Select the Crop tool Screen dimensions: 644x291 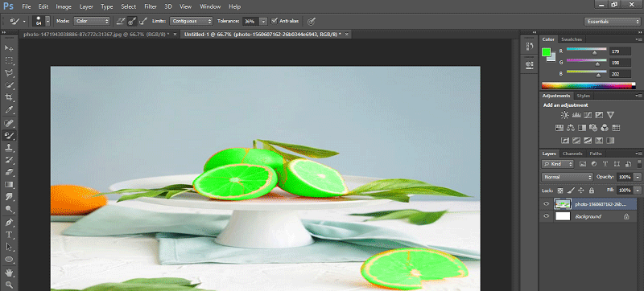9,97
